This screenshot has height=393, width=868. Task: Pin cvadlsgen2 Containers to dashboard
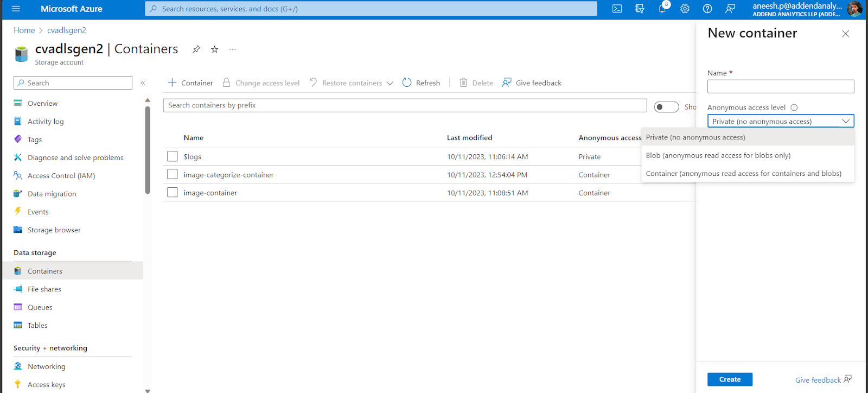click(x=196, y=49)
